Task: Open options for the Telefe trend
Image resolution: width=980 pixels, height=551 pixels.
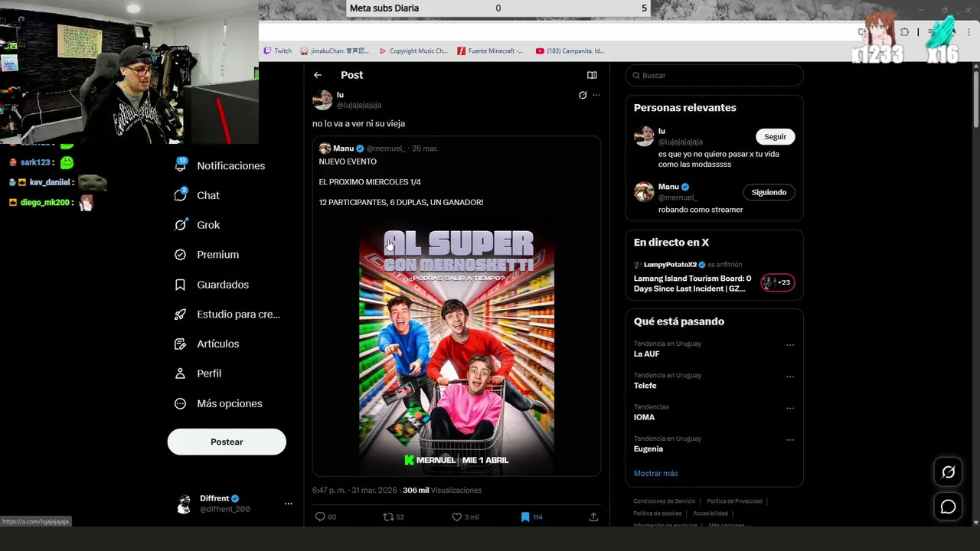Action: (790, 377)
